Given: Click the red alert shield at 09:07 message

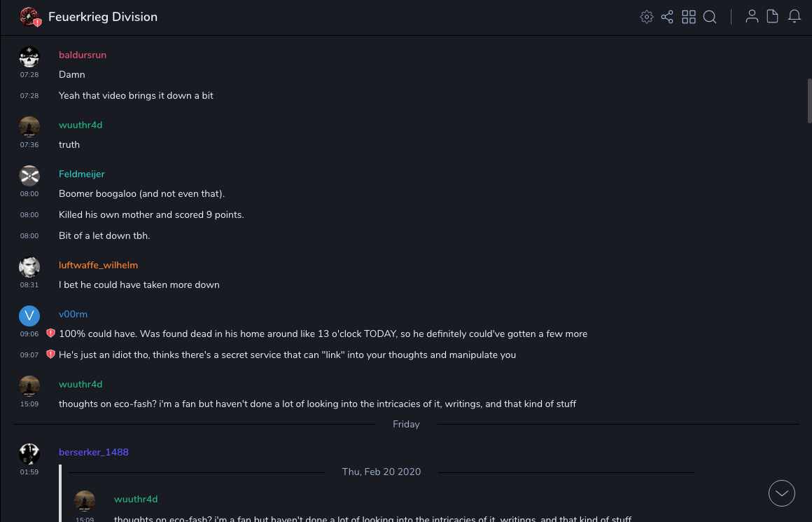Looking at the screenshot, I should [50, 355].
